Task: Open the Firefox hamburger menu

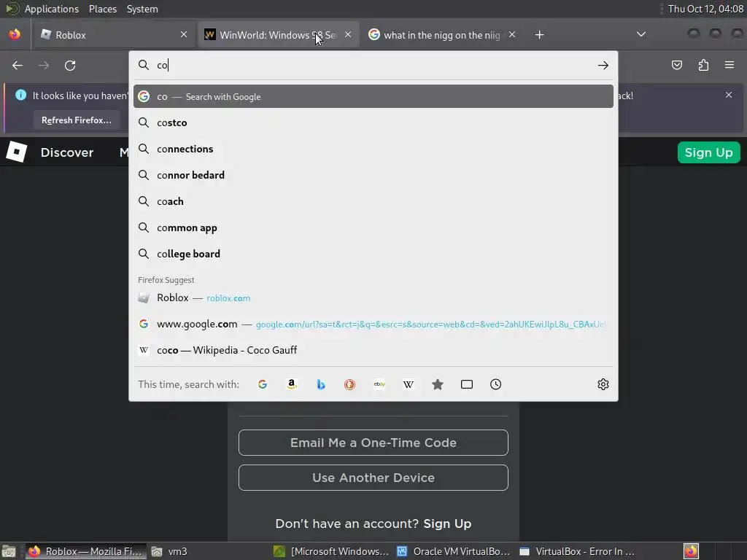Action: [729, 65]
